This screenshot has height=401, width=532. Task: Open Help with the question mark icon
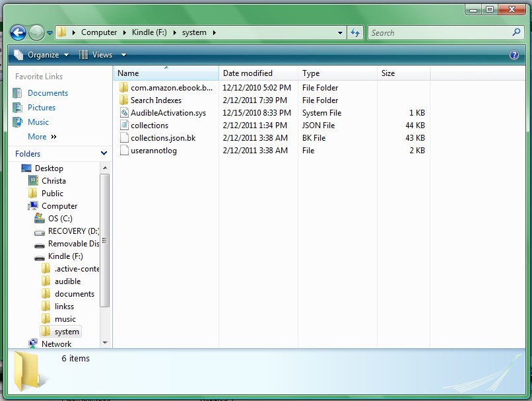pyautogui.click(x=514, y=55)
